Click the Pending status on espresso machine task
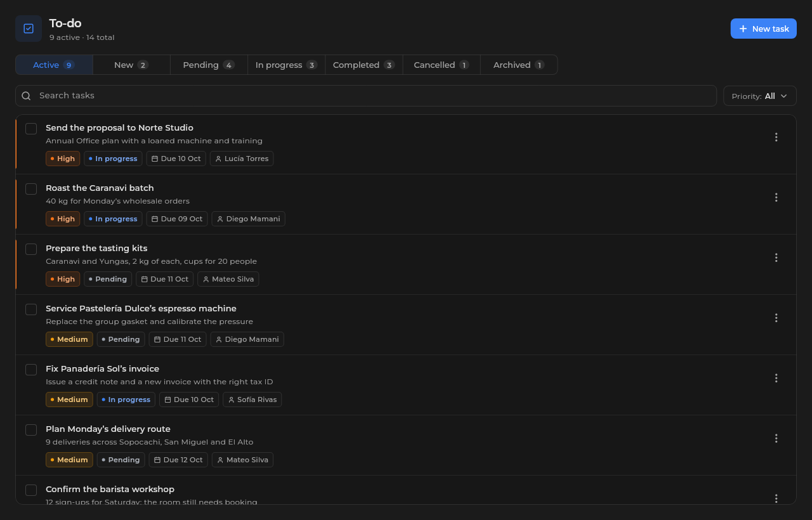The image size is (812, 520). [x=121, y=339]
